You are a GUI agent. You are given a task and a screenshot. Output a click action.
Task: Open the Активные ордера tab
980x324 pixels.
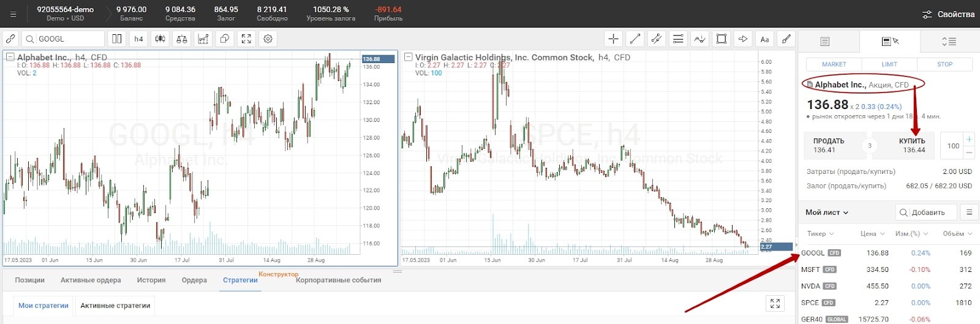tap(91, 280)
